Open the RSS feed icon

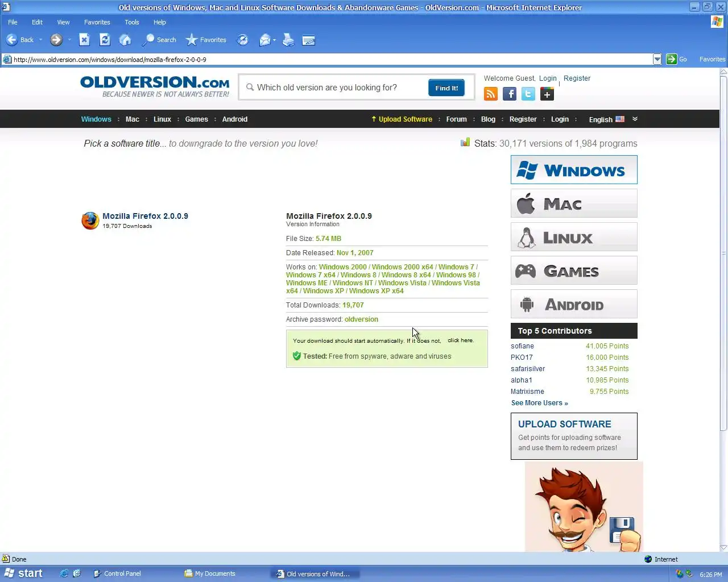click(491, 94)
